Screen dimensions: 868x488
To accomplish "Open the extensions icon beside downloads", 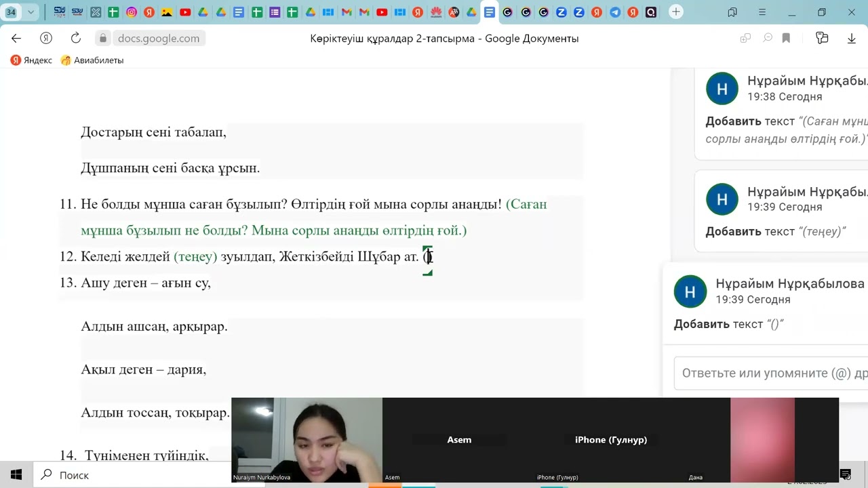I will pos(822,39).
